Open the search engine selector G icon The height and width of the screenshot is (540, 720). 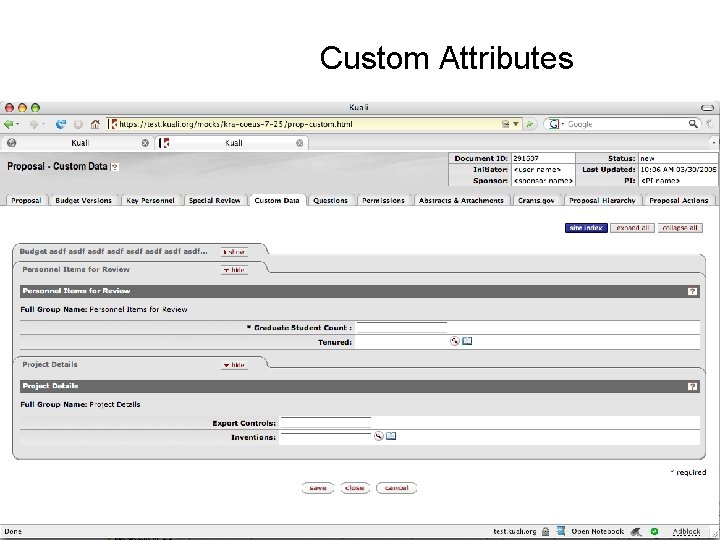554,124
